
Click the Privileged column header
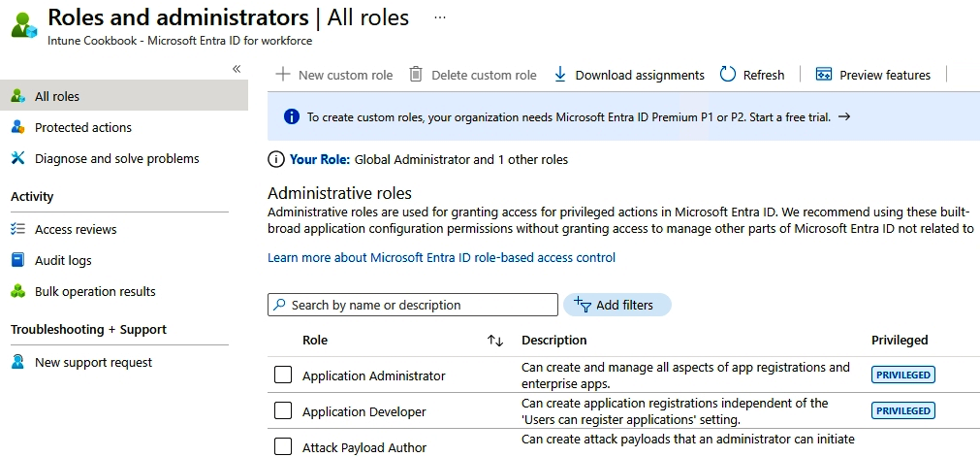tap(900, 340)
